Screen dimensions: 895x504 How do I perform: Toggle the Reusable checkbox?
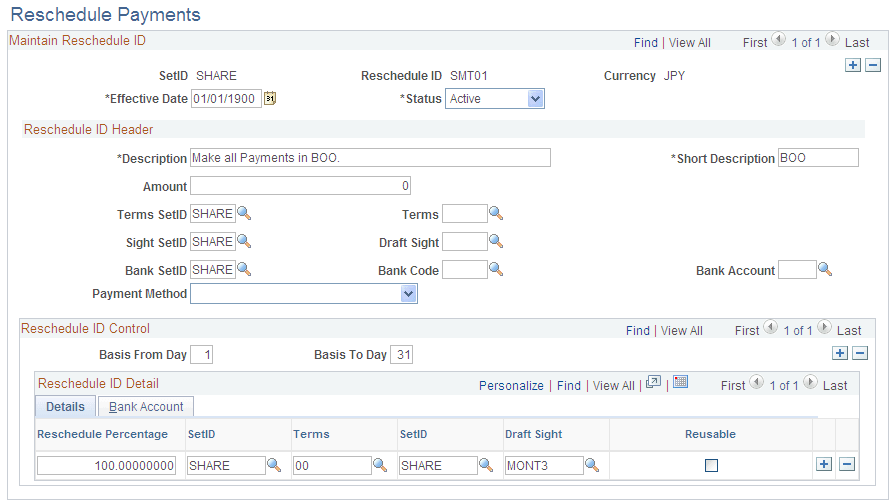(x=711, y=466)
